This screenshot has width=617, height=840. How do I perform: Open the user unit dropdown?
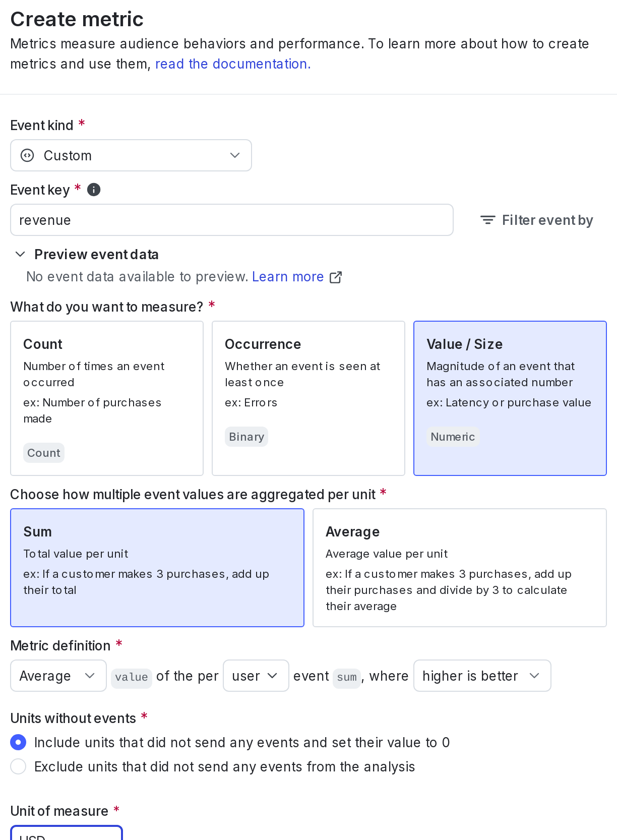point(256,676)
